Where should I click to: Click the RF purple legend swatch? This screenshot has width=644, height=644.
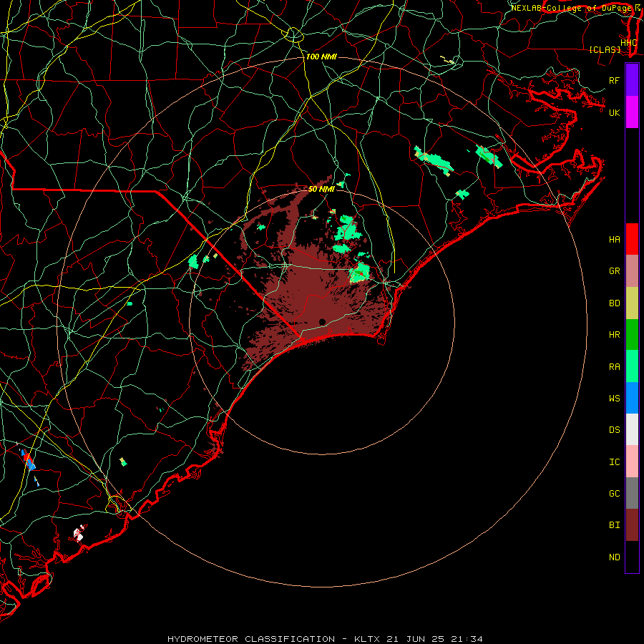point(632,80)
